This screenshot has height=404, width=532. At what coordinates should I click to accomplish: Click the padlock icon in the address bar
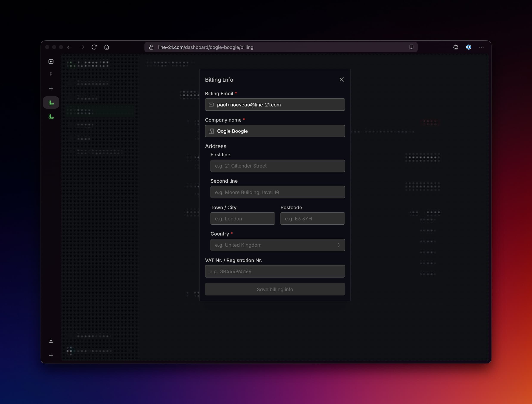pyautogui.click(x=151, y=47)
